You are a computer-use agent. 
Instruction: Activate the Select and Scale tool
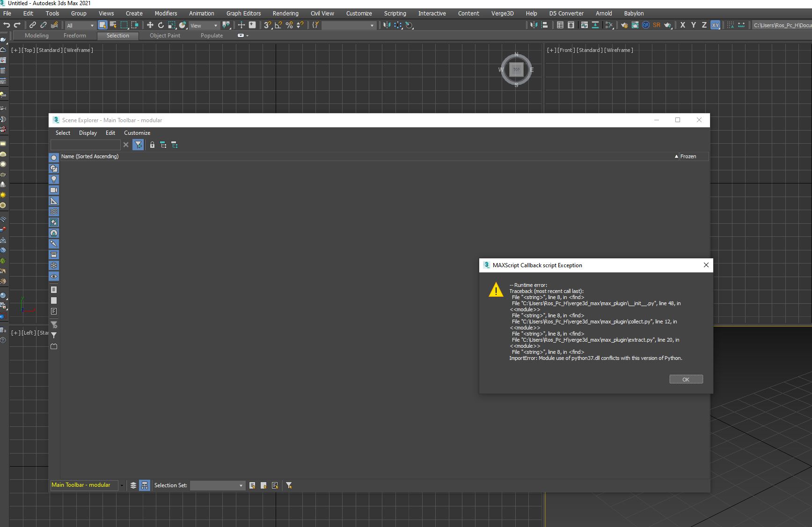click(x=172, y=25)
